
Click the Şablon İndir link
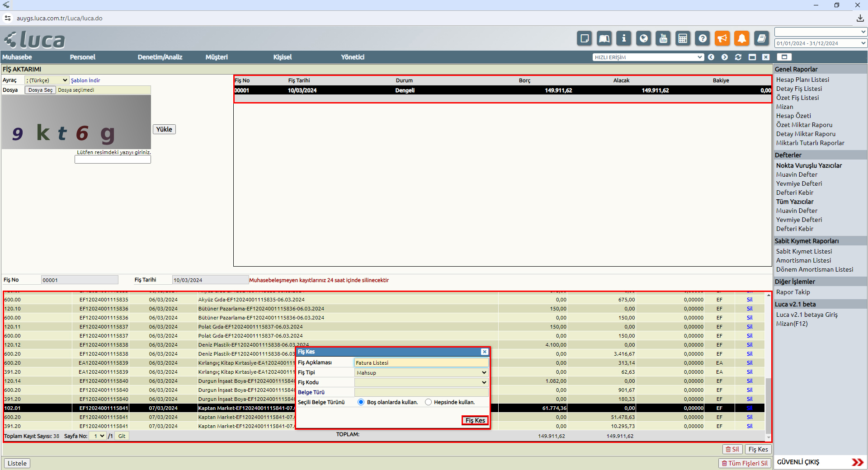(85, 80)
